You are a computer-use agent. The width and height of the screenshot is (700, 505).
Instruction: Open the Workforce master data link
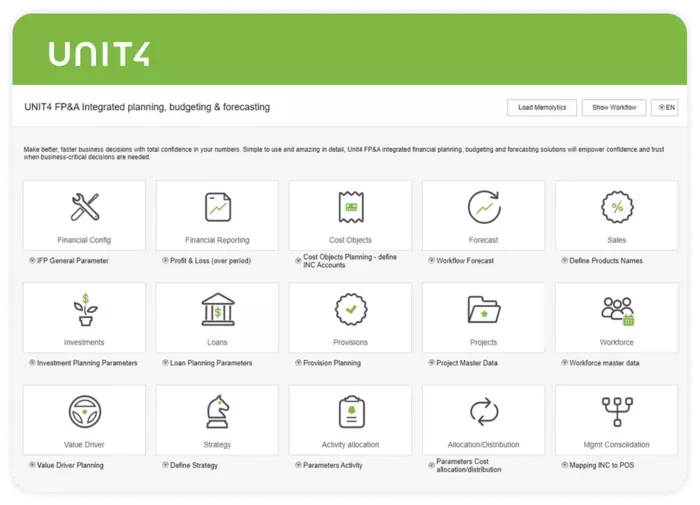600,363
